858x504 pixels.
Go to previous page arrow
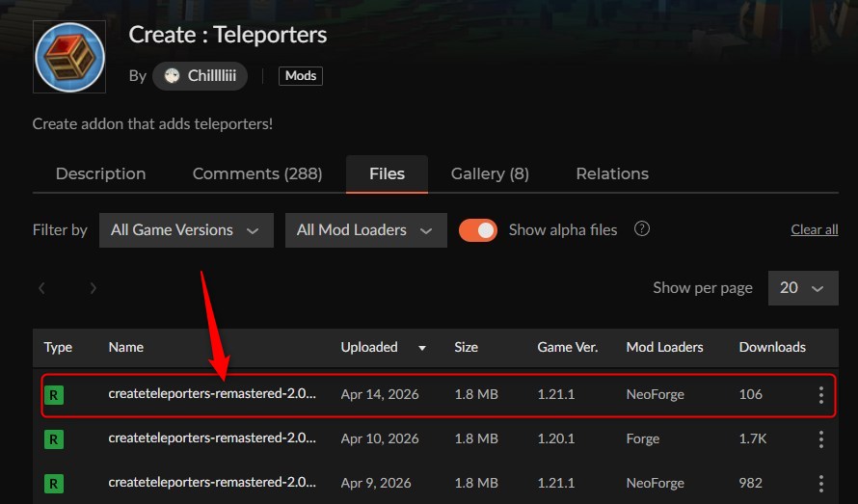pos(41,288)
